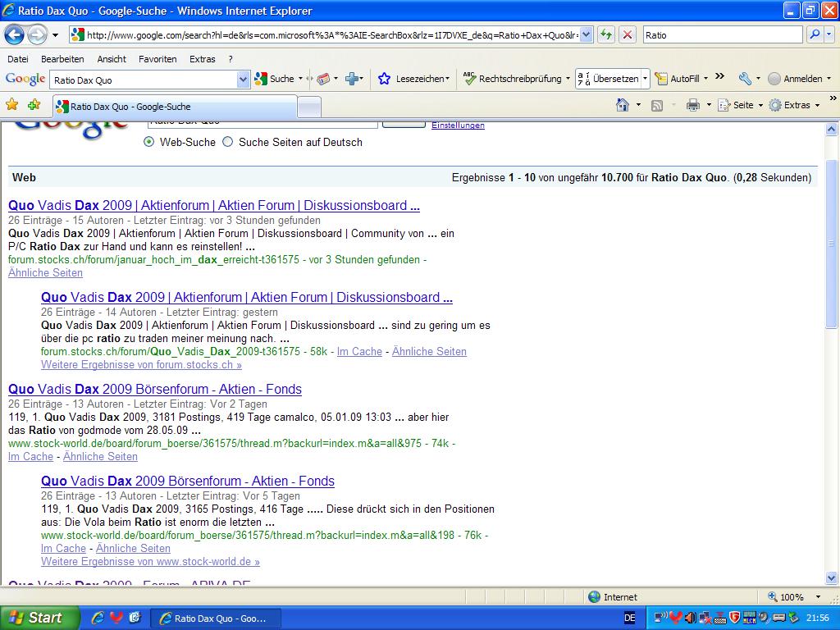This screenshot has width=840, height=630.
Task: Open Google toolbar wrench settings
Action: [745, 79]
